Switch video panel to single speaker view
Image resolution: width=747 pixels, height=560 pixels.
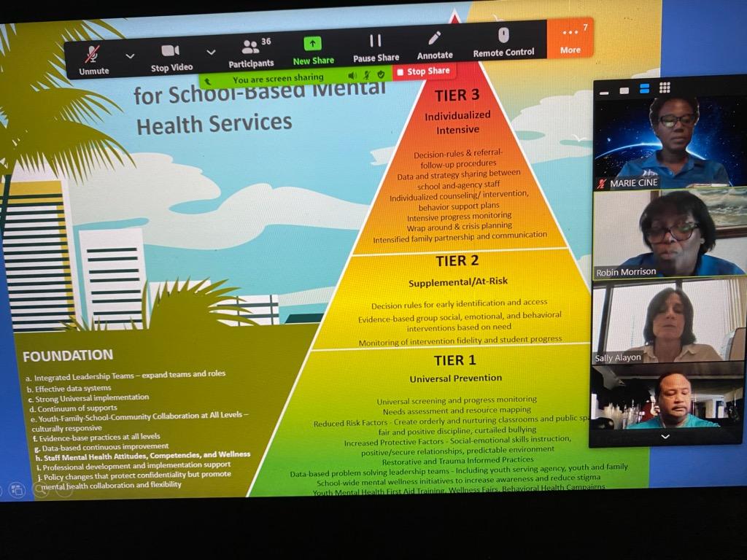pyautogui.click(x=624, y=91)
